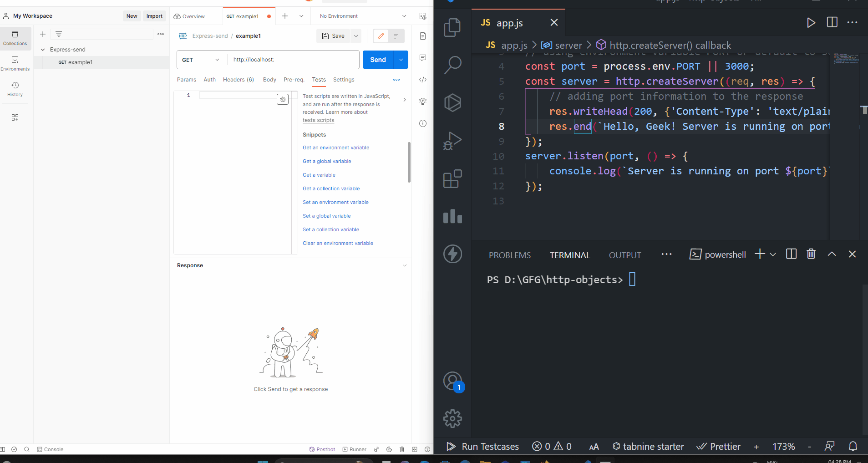The image size is (868, 463).
Task: Kill terminal with trash icon
Action: [x=811, y=254]
